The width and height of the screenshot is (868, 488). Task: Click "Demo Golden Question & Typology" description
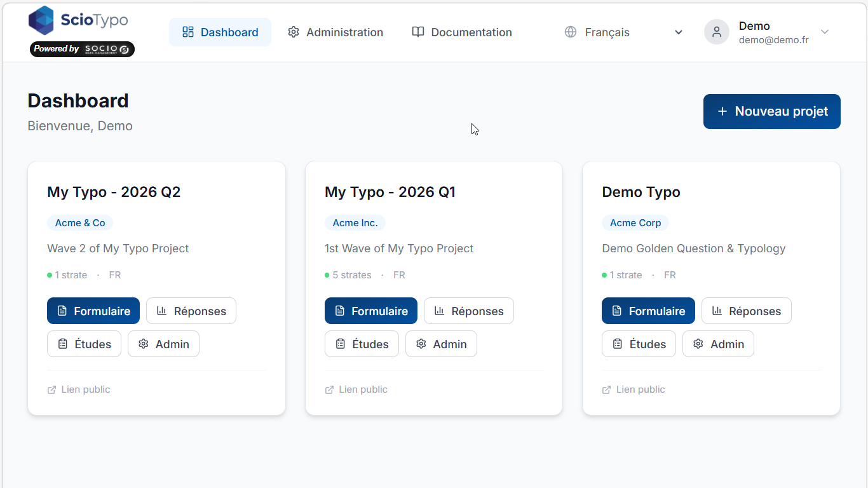(x=694, y=248)
